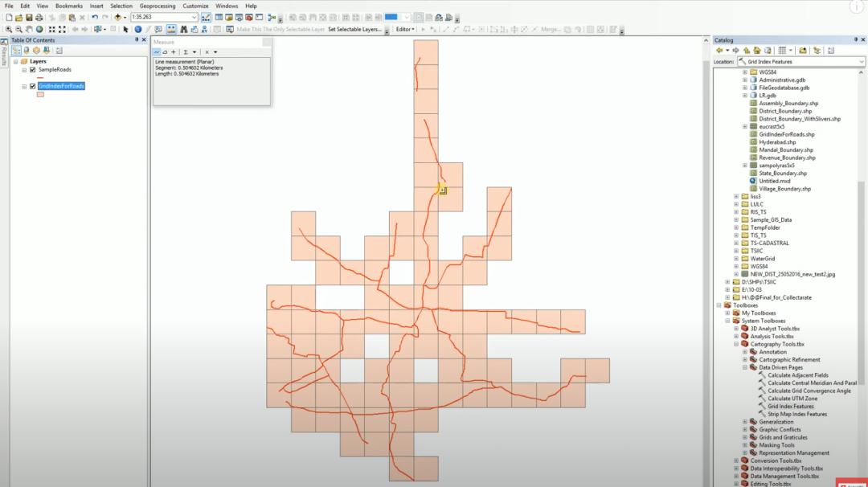Select Grid Index Features tool
This screenshot has width=868, height=487.
(x=791, y=406)
